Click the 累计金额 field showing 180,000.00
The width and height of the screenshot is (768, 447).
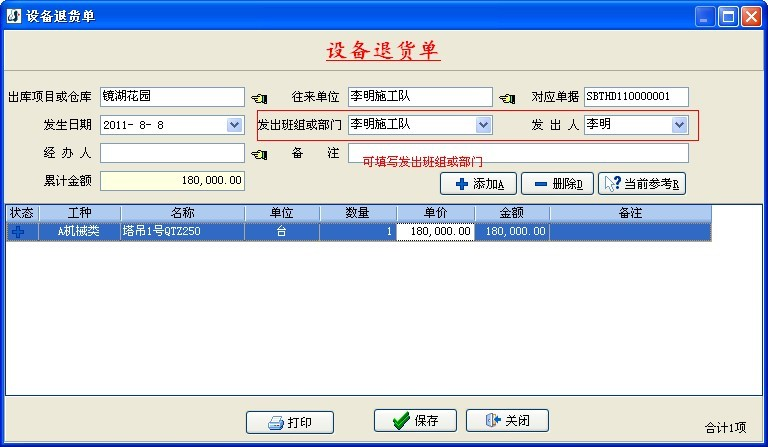click(x=172, y=181)
